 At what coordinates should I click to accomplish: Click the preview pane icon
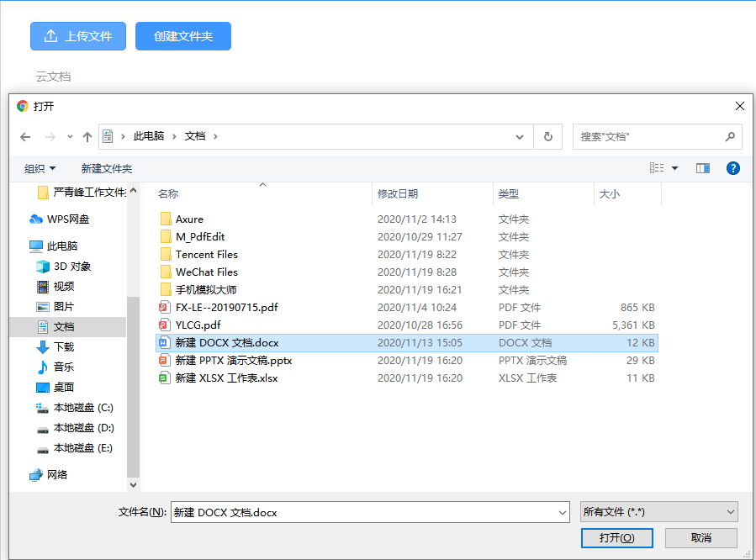tap(703, 167)
